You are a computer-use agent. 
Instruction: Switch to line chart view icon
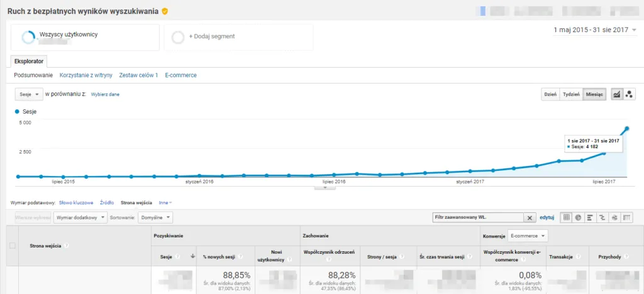tap(617, 94)
